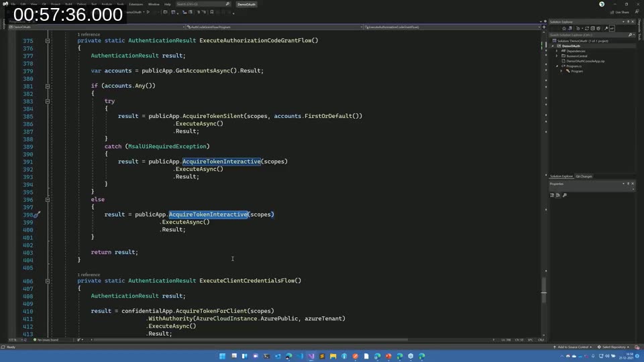The image size is (644, 362).
Task: Open the Help menu
Action: pyautogui.click(x=168, y=4)
